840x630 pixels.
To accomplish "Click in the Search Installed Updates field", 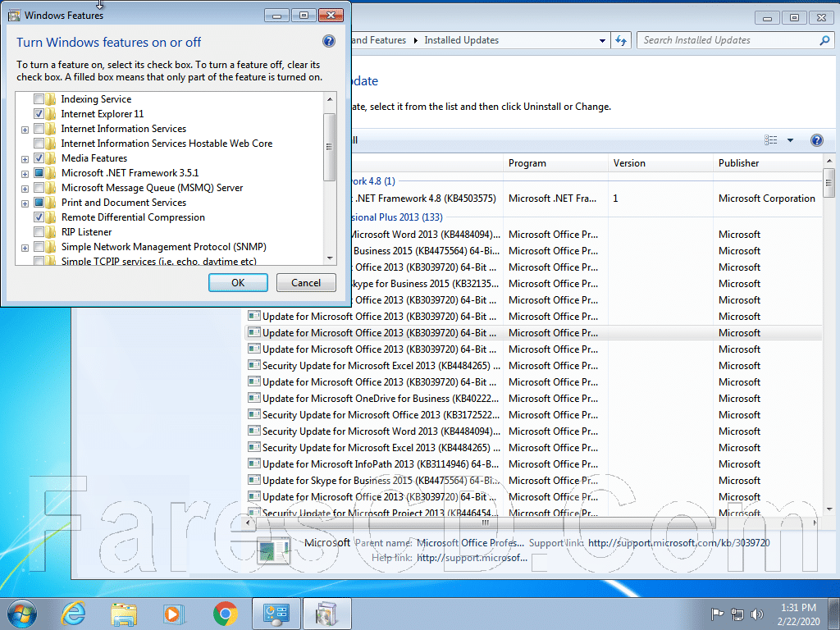I will pyautogui.click(x=728, y=40).
